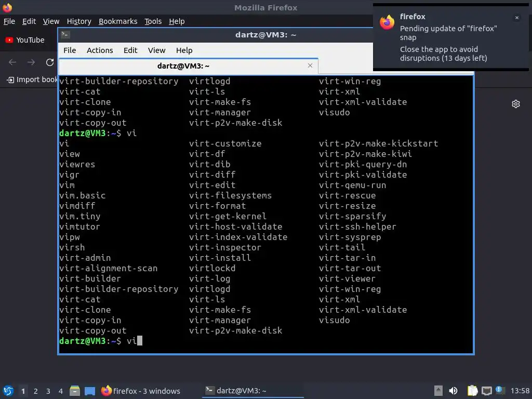Image resolution: width=532 pixels, height=399 pixels.
Task: Open the terminal Actions menu
Action: click(100, 50)
